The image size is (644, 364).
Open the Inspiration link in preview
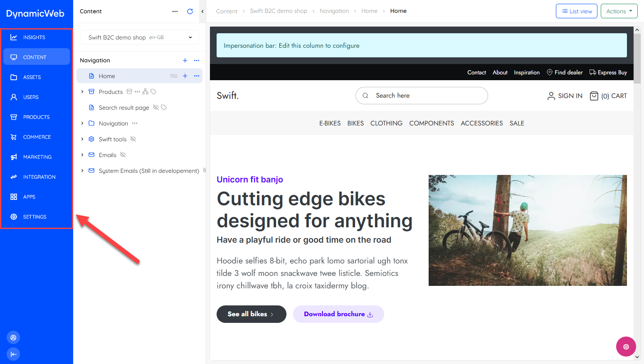pyautogui.click(x=527, y=72)
